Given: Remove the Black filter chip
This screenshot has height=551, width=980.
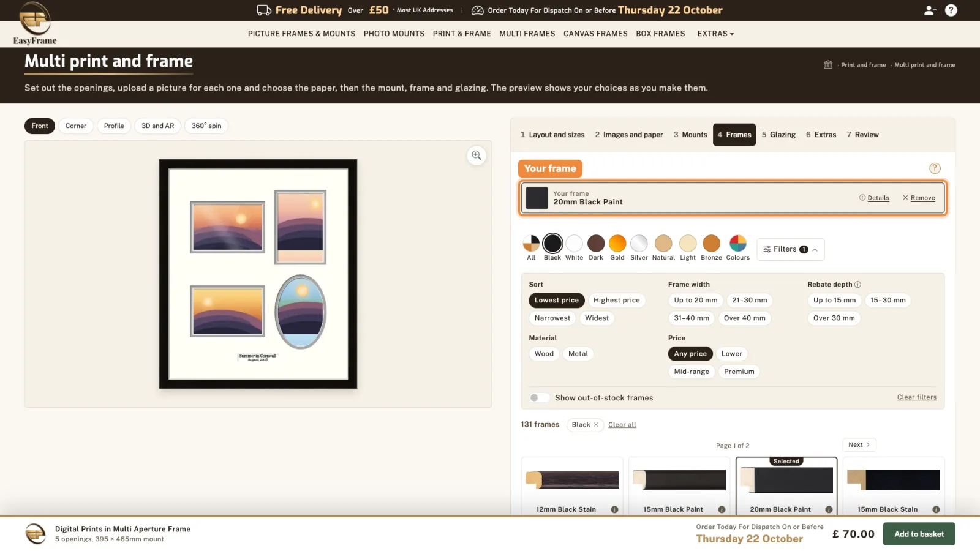Looking at the screenshot, I should (x=595, y=425).
